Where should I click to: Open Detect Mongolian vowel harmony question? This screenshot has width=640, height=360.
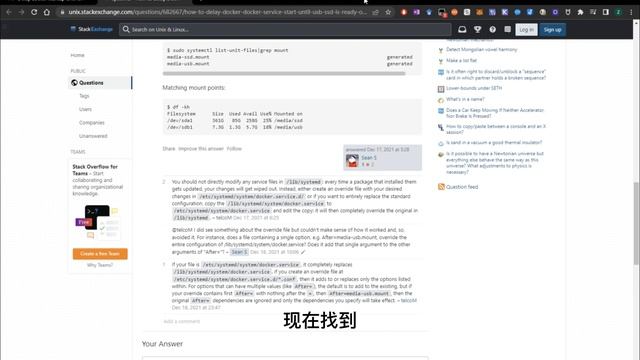click(482, 49)
